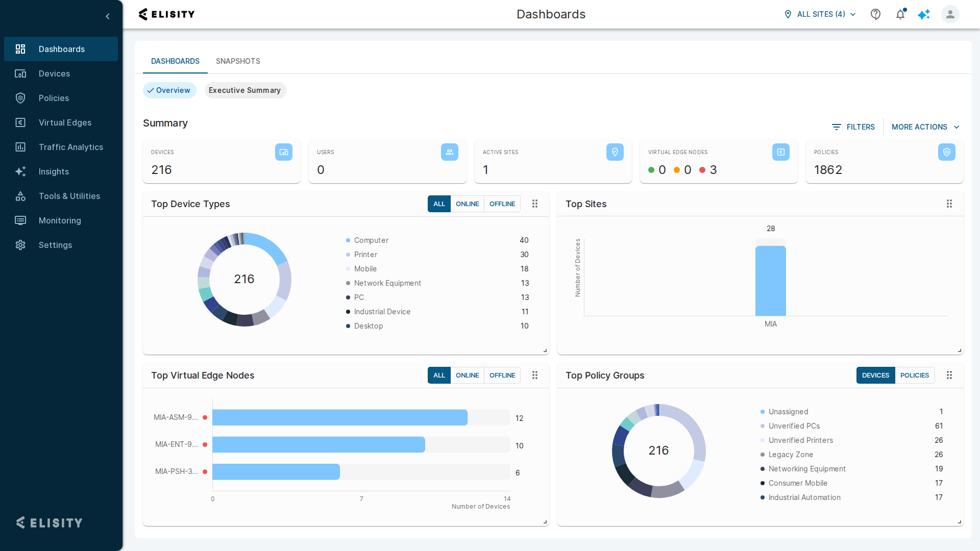Open the notifications bell
Image resolution: width=980 pixels, height=551 pixels.
[900, 14]
